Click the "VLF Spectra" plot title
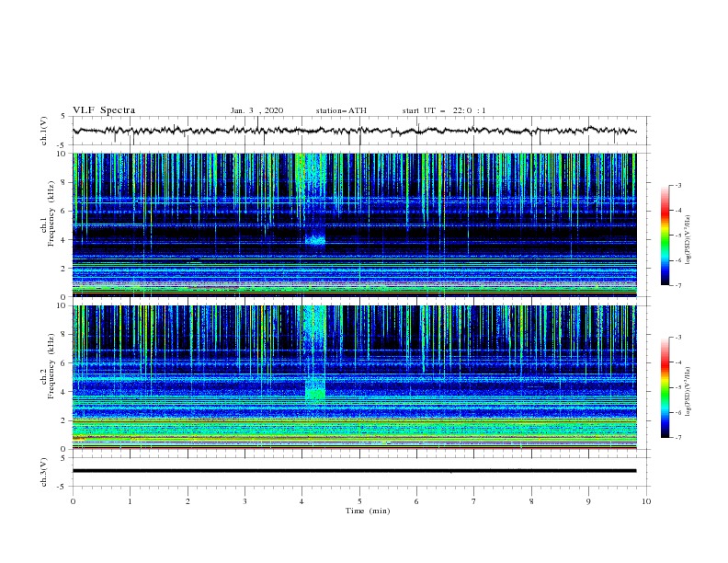The image size is (728, 563). [x=104, y=110]
